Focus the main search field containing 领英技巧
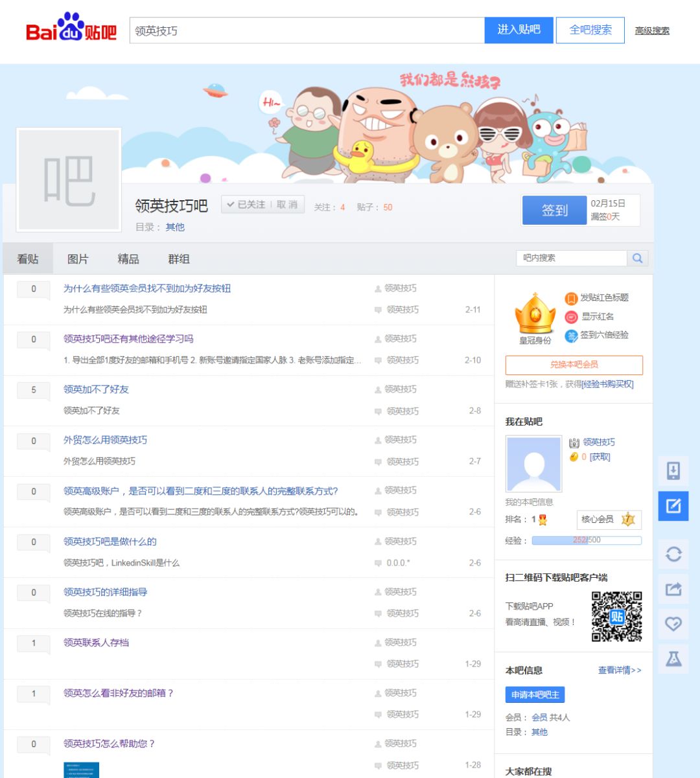700x778 pixels. 307,30
